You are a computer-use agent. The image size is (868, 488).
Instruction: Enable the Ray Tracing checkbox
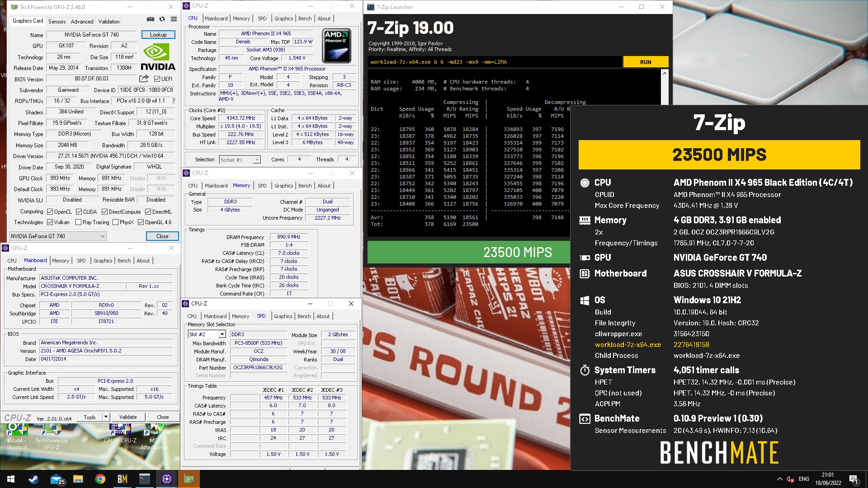79,222
